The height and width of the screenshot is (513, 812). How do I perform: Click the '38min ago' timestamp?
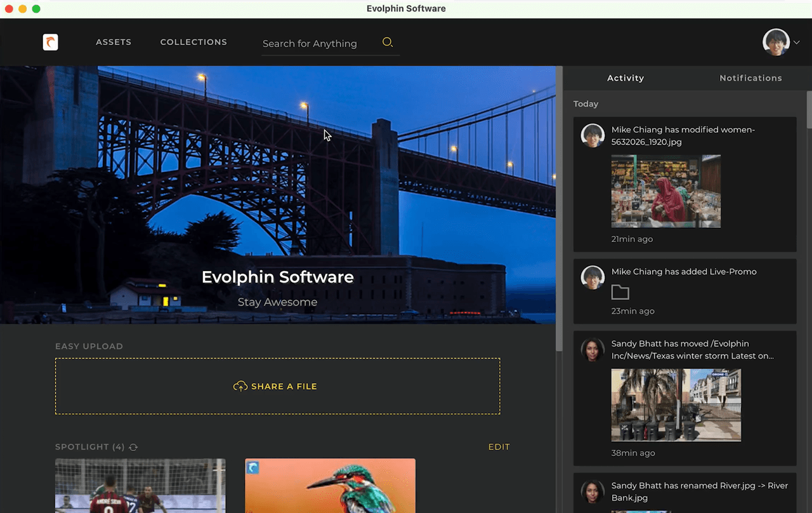633,453
